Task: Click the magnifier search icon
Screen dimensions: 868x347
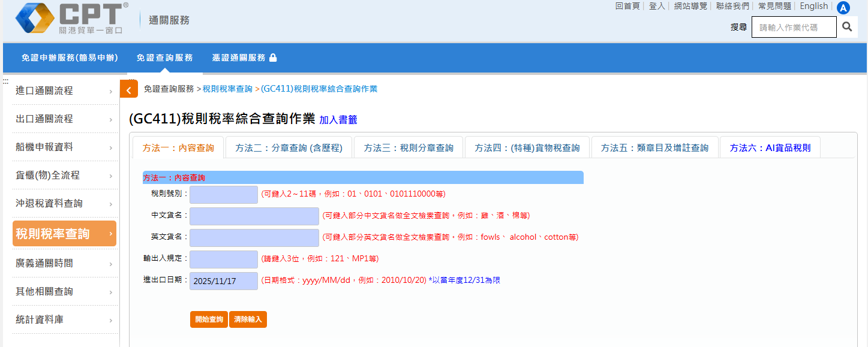Action: tap(847, 27)
